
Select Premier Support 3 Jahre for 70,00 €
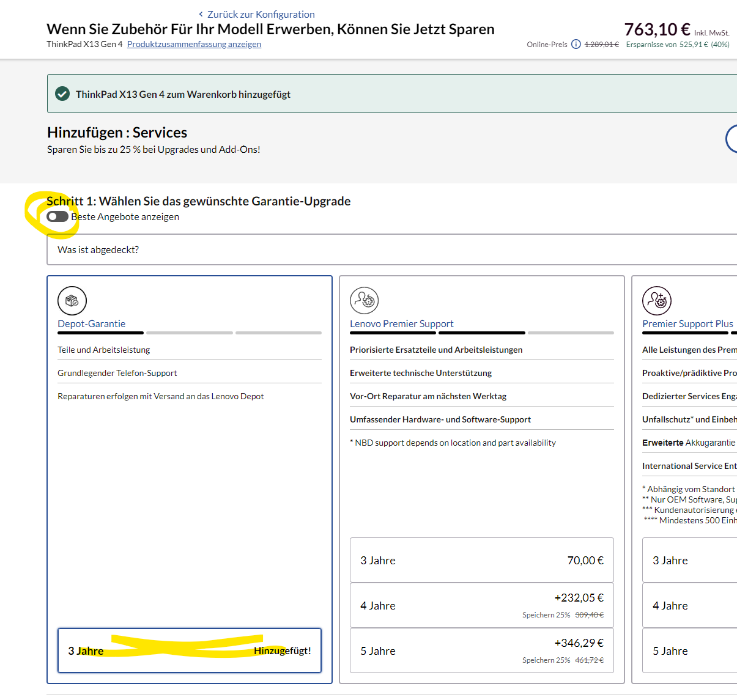pyautogui.click(x=482, y=560)
